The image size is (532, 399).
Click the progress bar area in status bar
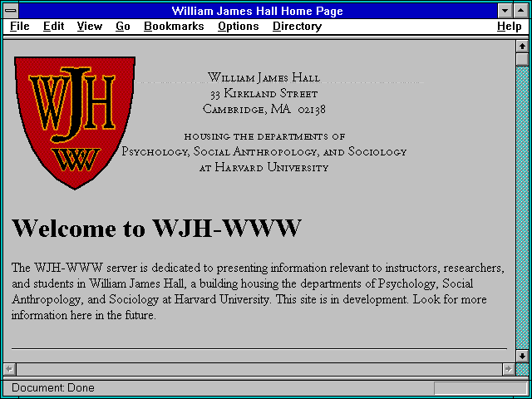point(480,388)
